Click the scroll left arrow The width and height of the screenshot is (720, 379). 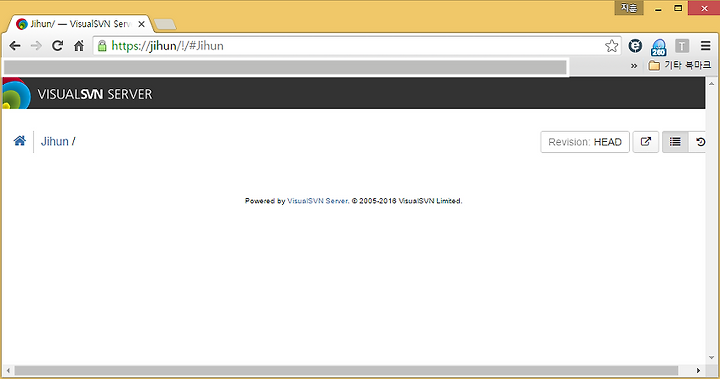tap(8, 370)
